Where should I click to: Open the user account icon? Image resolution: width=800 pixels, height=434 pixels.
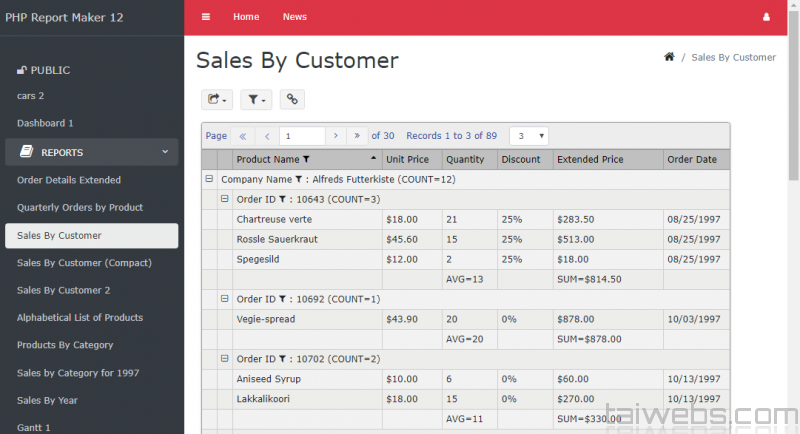pyautogui.click(x=767, y=17)
